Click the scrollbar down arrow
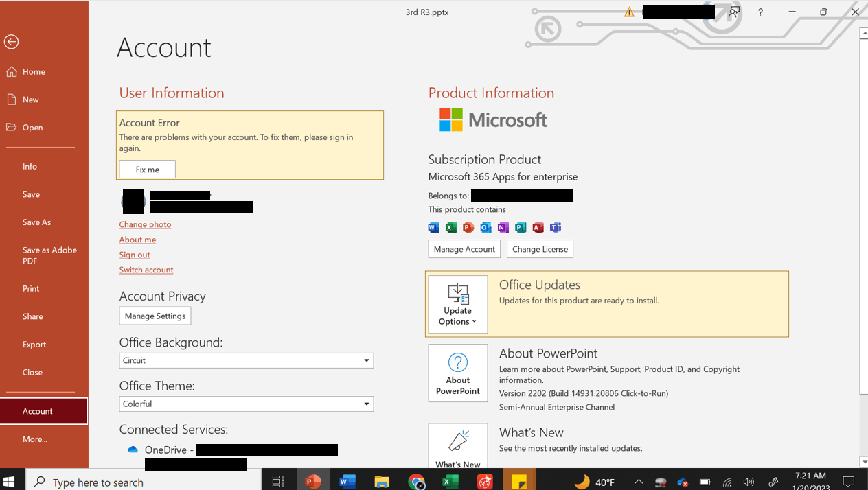Screen dimensions: 868x490 (x=864, y=463)
